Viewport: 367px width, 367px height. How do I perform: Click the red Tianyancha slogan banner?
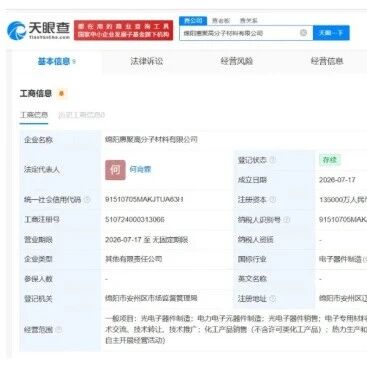123,30
